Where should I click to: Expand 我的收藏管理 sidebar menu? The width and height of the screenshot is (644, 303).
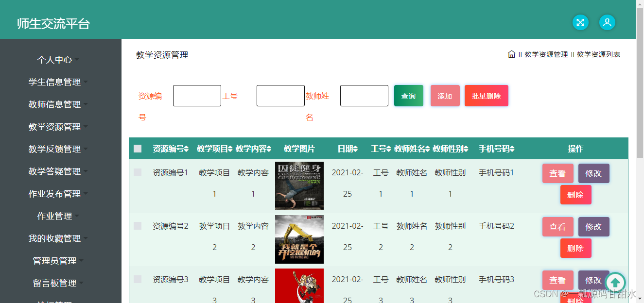58,238
